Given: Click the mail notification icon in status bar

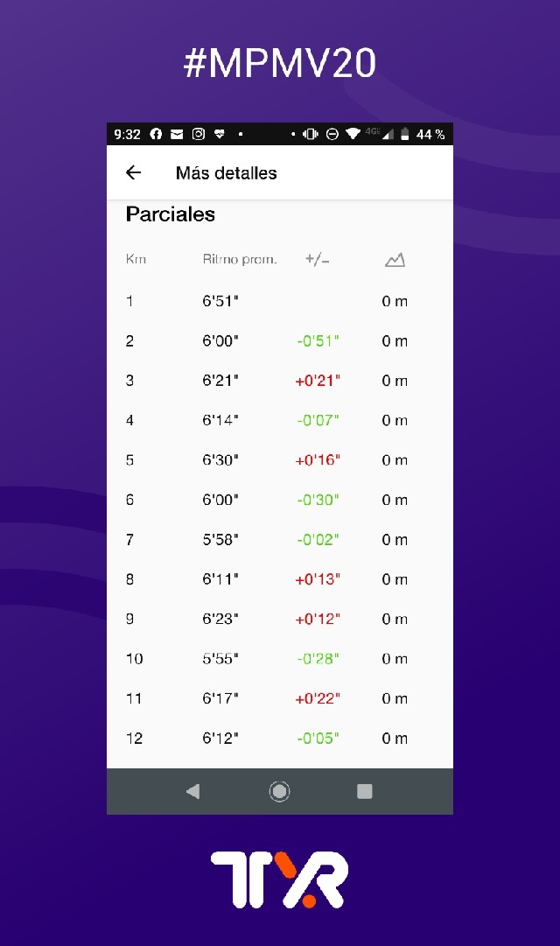Looking at the screenshot, I should (178, 134).
